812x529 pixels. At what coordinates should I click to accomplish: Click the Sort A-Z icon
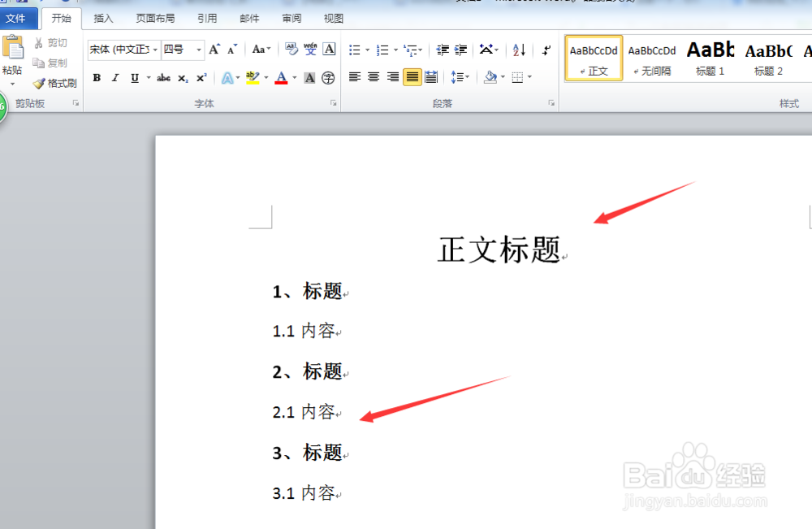[x=517, y=50]
